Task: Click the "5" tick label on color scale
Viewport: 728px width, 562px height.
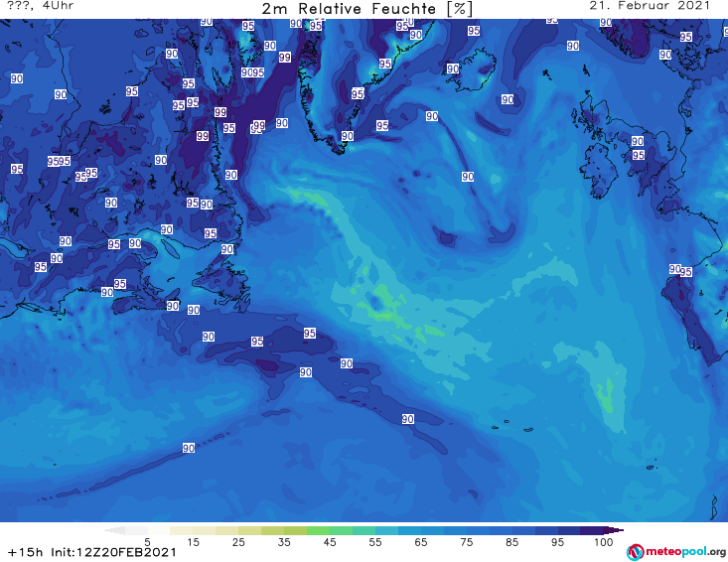Action: pyautogui.click(x=147, y=542)
